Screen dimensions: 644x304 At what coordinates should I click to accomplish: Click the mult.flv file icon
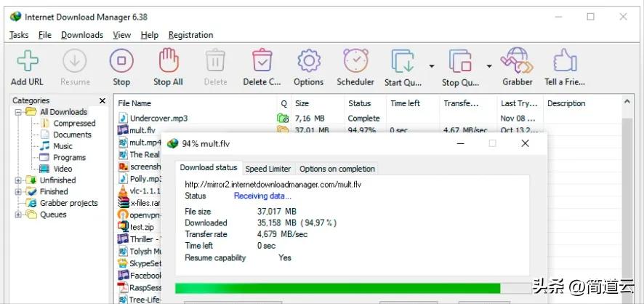click(x=123, y=130)
